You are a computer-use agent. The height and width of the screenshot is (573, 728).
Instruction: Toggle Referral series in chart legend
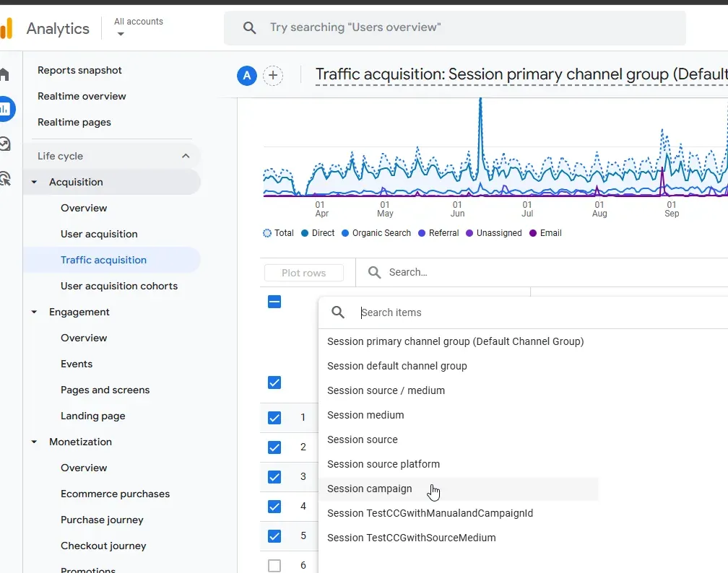pos(438,233)
